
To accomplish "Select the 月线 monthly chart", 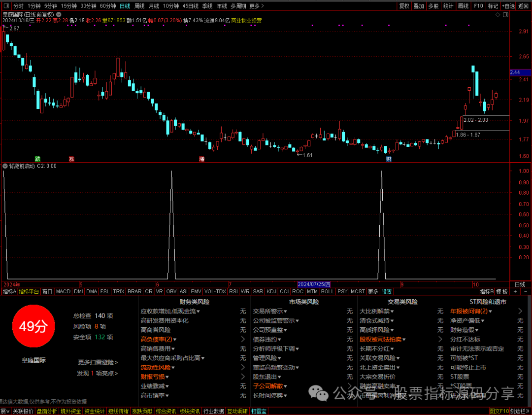I will 154,6.
